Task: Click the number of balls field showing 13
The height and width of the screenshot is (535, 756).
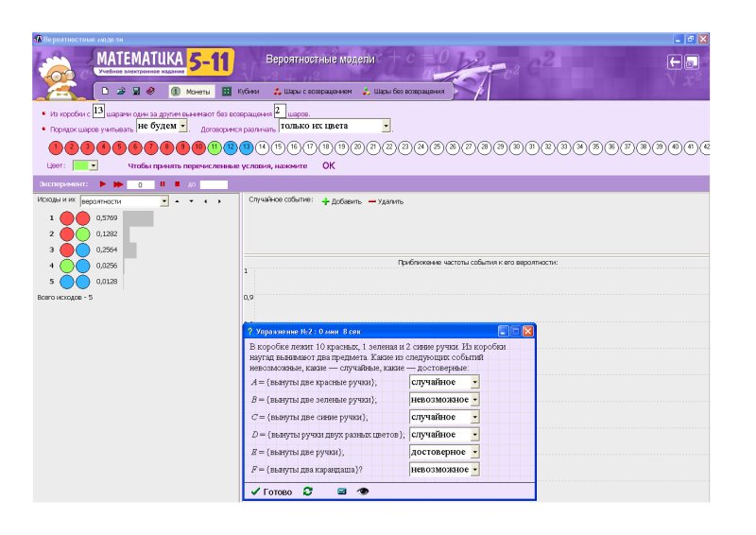Action: point(98,111)
